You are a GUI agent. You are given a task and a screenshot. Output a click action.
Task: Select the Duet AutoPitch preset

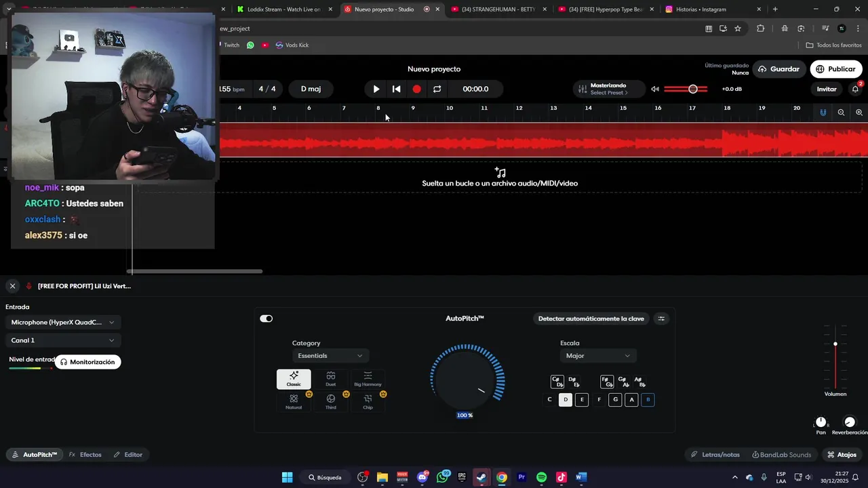point(330,379)
